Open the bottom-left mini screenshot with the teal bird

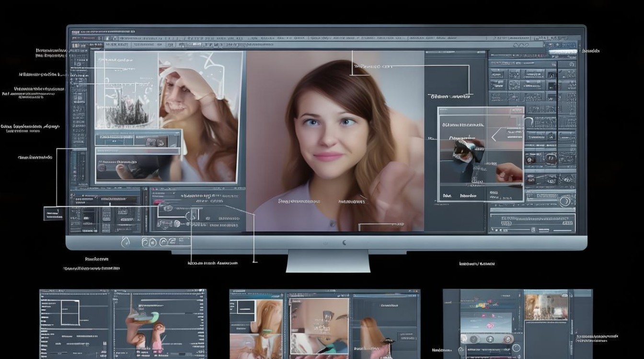pyautogui.click(x=123, y=324)
